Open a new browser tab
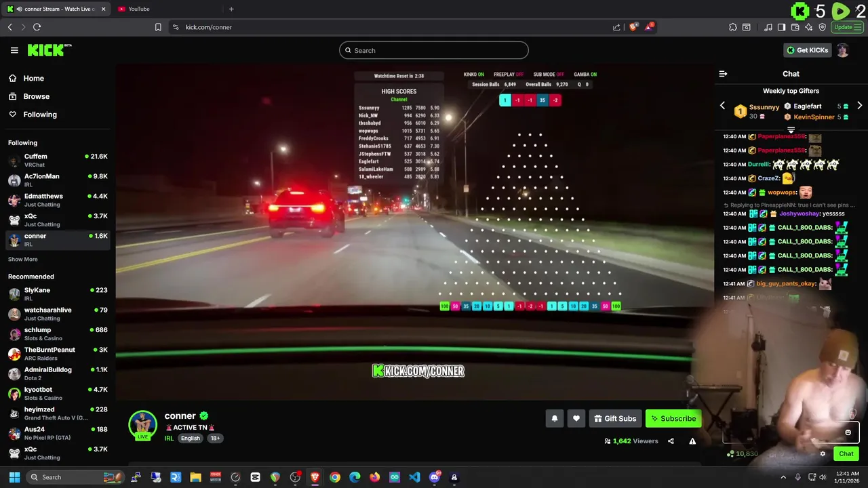Image resolution: width=868 pixels, height=488 pixels. (231, 9)
